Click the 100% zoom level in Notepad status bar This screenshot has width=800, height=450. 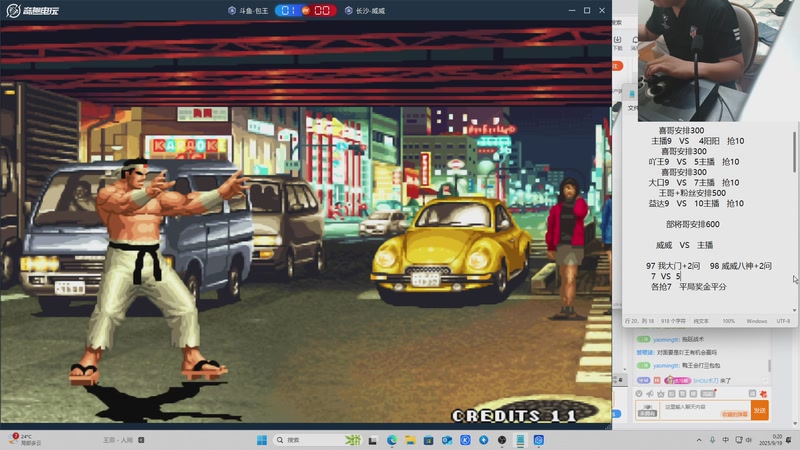coord(729,321)
